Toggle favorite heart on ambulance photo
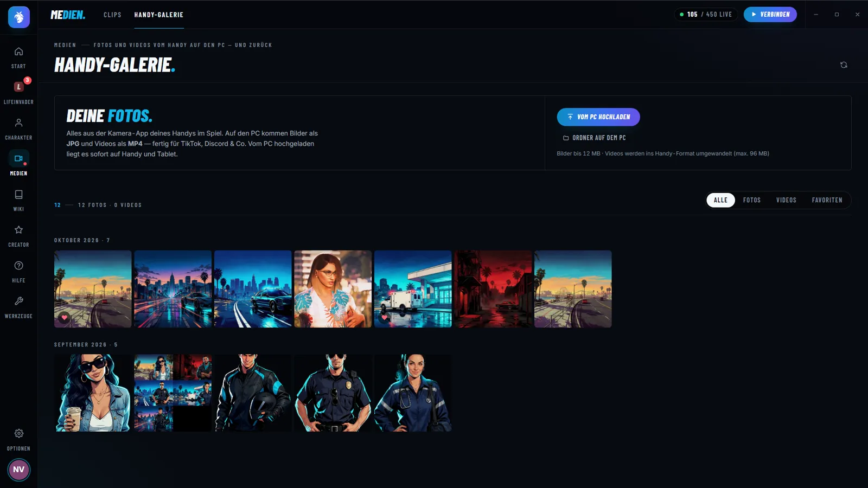Image resolution: width=868 pixels, height=488 pixels. pos(384,318)
